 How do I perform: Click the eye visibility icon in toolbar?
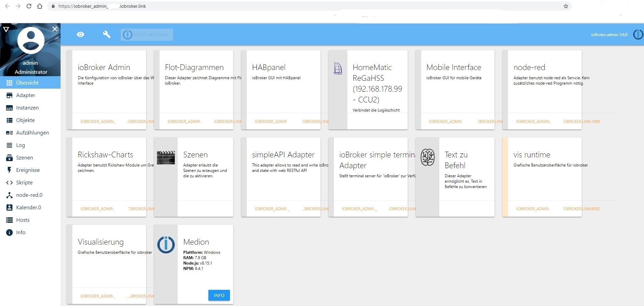click(x=80, y=34)
